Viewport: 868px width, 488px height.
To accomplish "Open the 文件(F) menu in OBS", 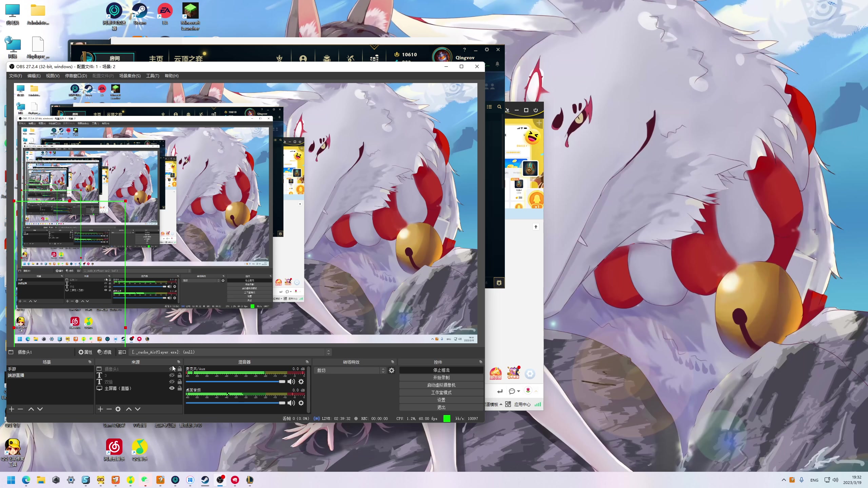I will tap(15, 76).
